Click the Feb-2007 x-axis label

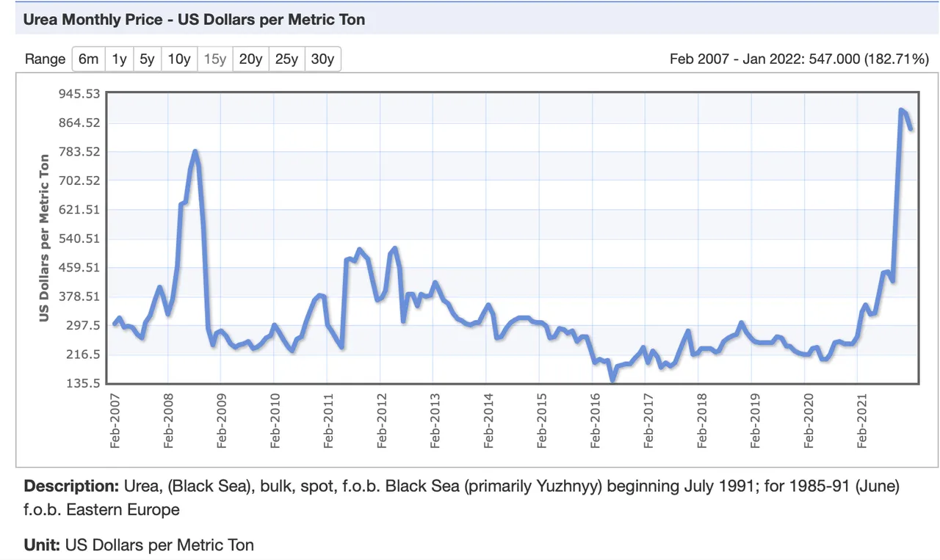pos(115,420)
